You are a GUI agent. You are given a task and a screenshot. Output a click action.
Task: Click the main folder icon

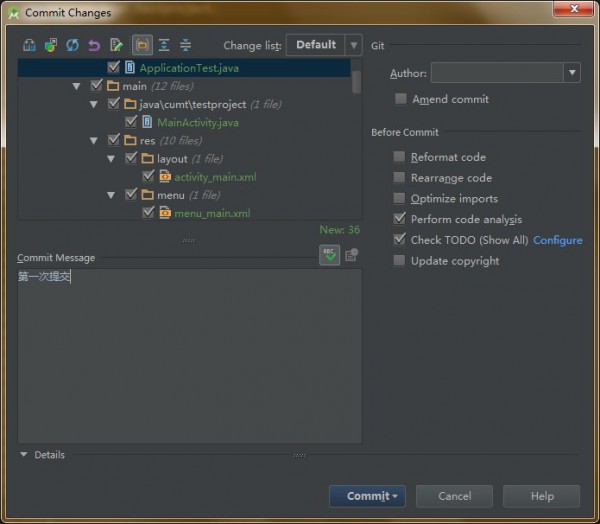[113, 86]
